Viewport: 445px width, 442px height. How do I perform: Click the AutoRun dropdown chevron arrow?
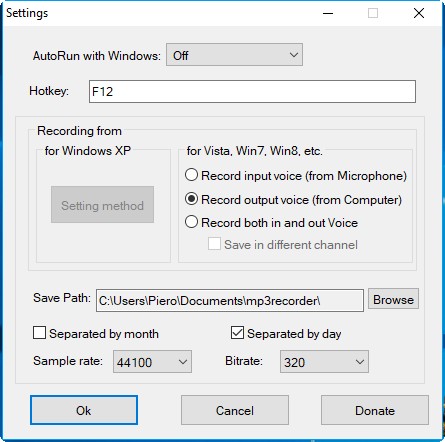[294, 55]
